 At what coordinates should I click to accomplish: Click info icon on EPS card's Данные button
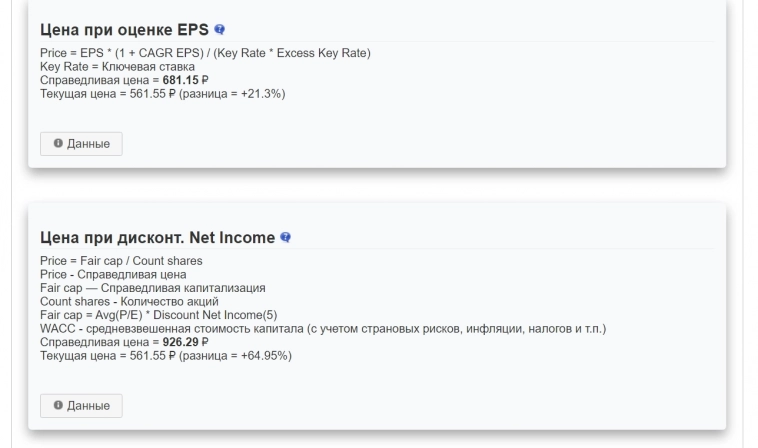point(58,144)
